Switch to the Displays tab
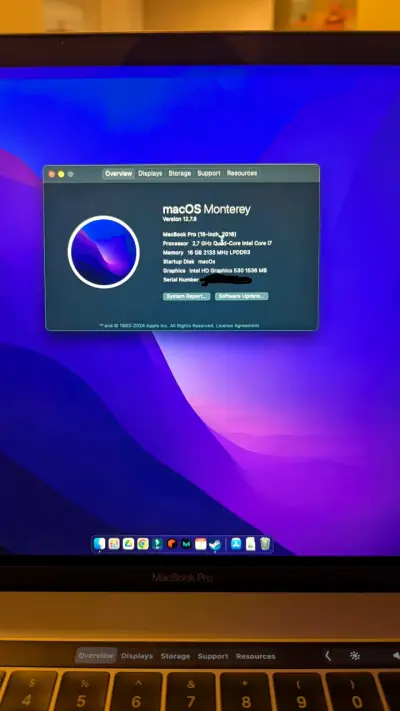 [150, 173]
